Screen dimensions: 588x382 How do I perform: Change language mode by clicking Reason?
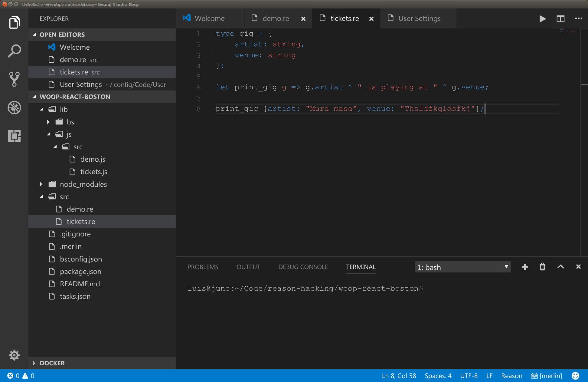tap(511, 376)
